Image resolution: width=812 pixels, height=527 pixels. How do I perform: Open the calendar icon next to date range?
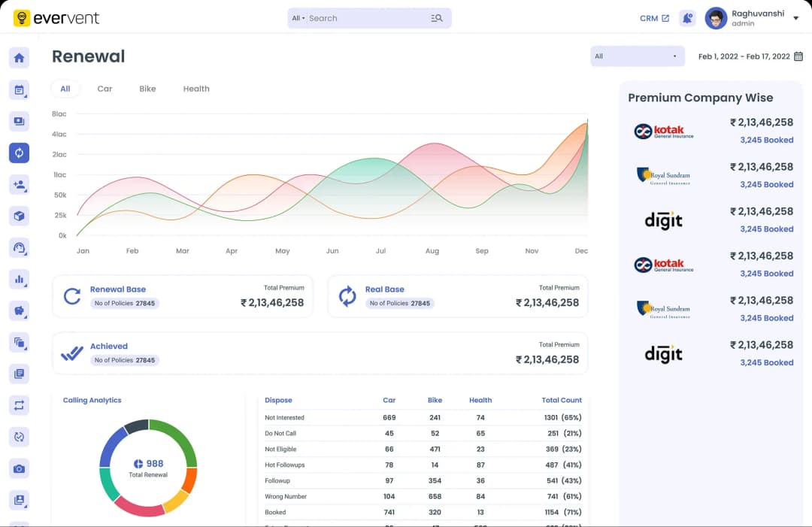797,56
